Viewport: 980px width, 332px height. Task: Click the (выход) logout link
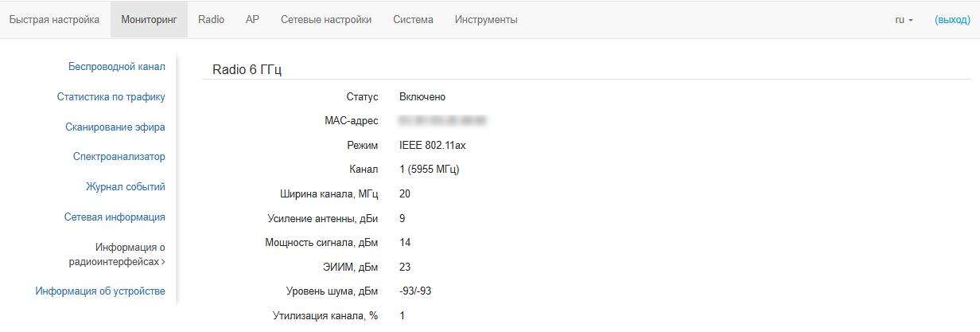coord(952,20)
